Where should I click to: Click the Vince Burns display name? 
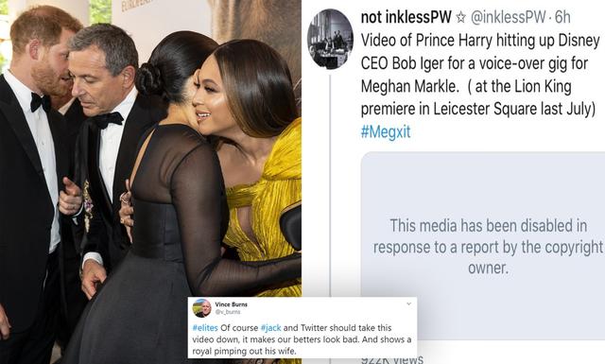[231, 304]
